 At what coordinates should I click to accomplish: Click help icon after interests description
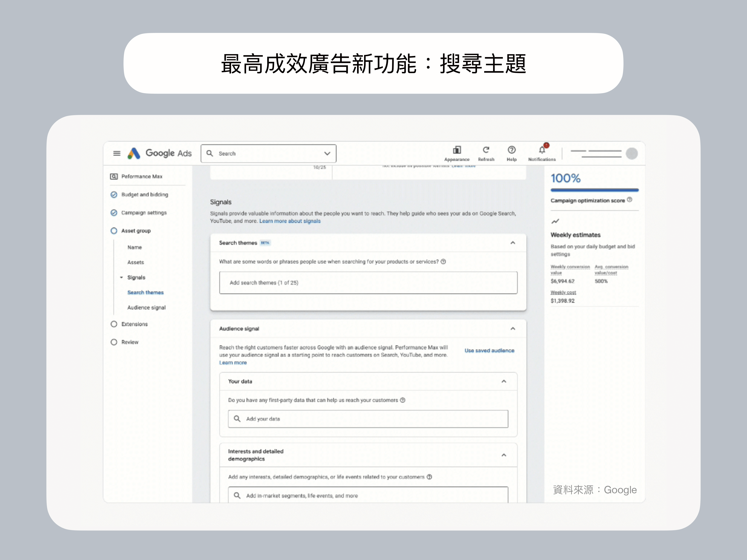tap(429, 477)
